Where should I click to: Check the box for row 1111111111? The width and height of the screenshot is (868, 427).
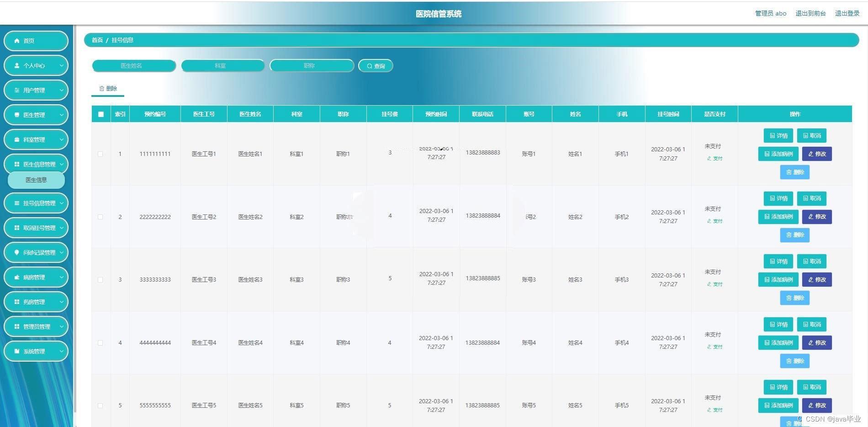click(x=101, y=154)
